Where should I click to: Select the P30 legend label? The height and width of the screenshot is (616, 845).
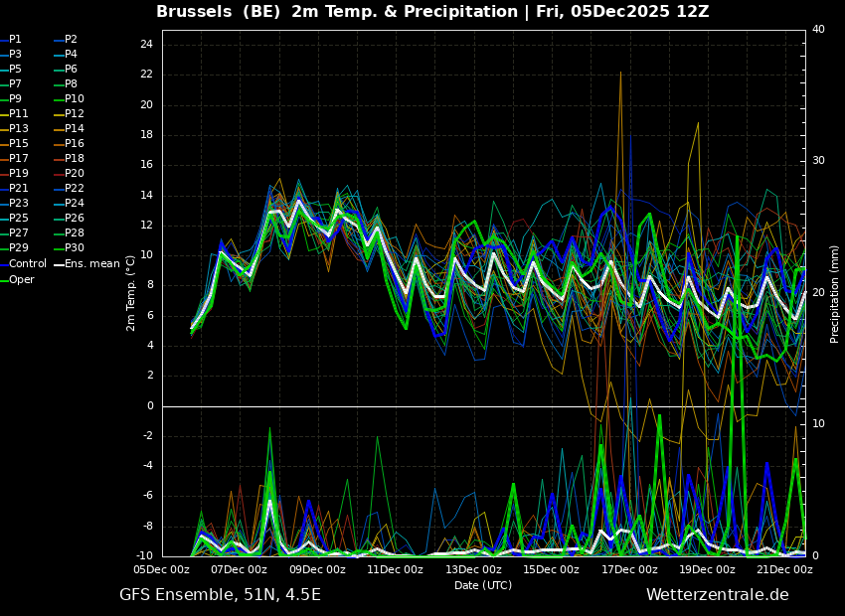tap(75, 248)
